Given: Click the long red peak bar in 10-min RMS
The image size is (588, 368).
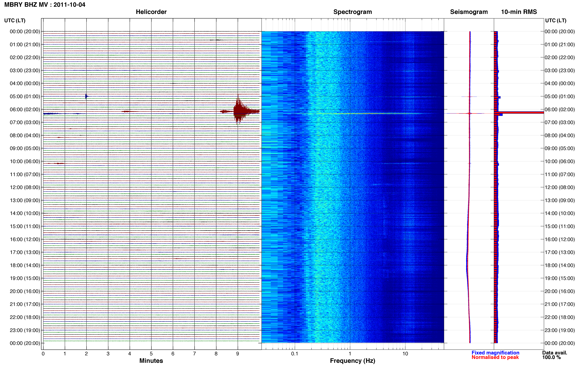Looking at the screenshot, I should point(519,112).
